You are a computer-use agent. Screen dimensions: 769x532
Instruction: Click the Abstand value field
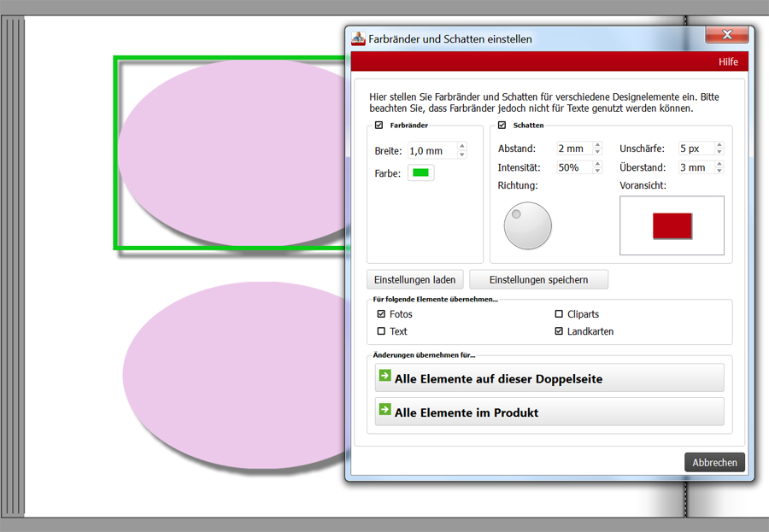(574, 148)
